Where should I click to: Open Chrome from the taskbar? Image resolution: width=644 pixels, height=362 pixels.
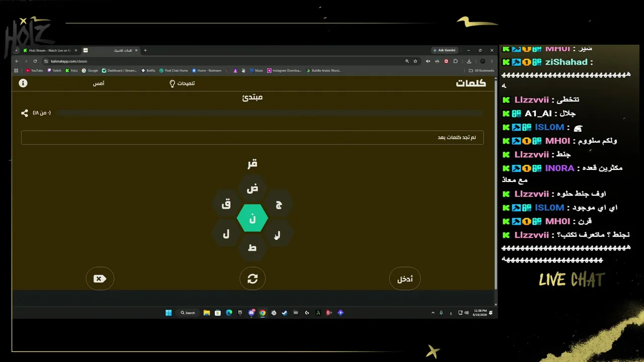pos(262,313)
